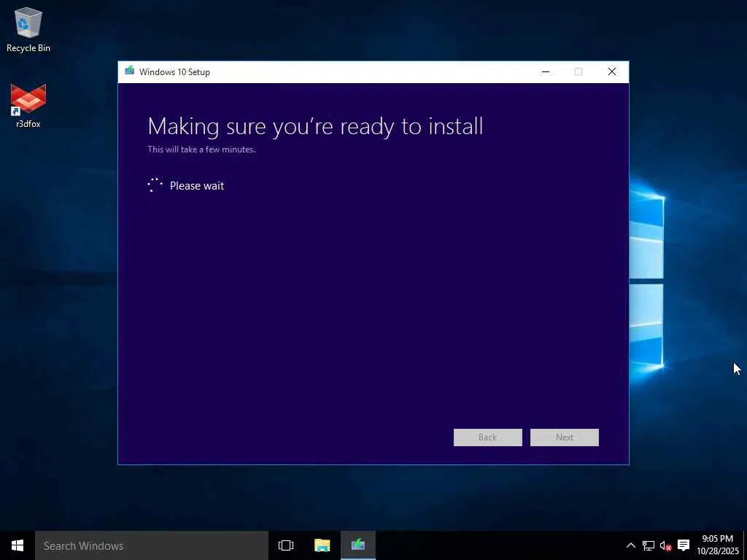Click the Windows 10 Setup taskbar icon

point(357,545)
